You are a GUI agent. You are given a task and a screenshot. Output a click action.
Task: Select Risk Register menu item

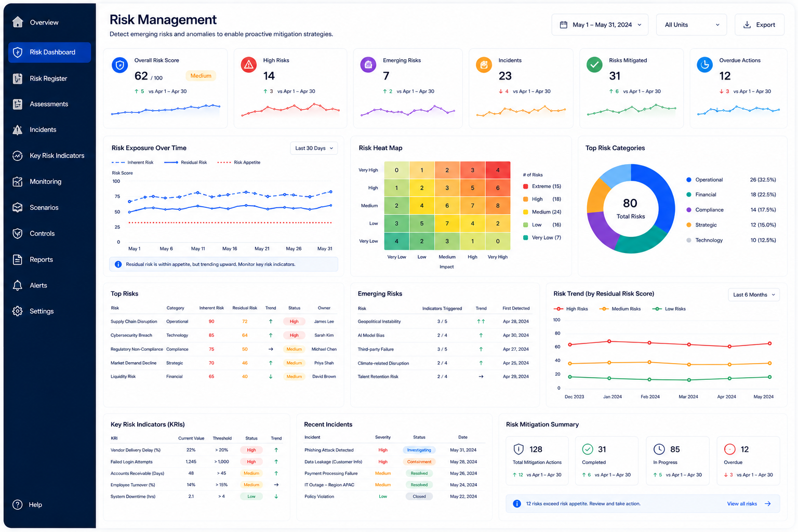[x=49, y=78]
